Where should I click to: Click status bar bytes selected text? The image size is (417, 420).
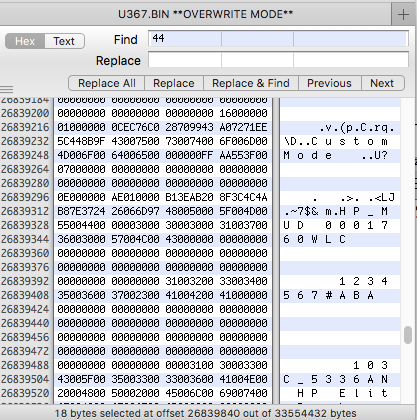coord(205,414)
